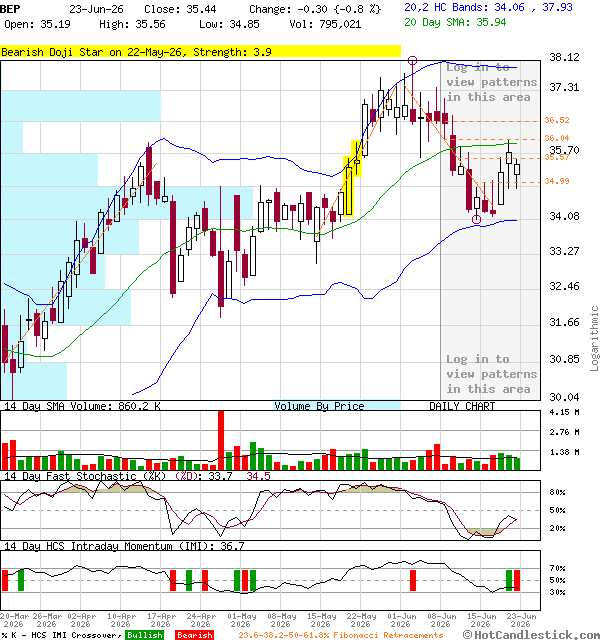The image size is (600, 640).
Task: Click the Logarithmic scale label
Action: (594, 338)
